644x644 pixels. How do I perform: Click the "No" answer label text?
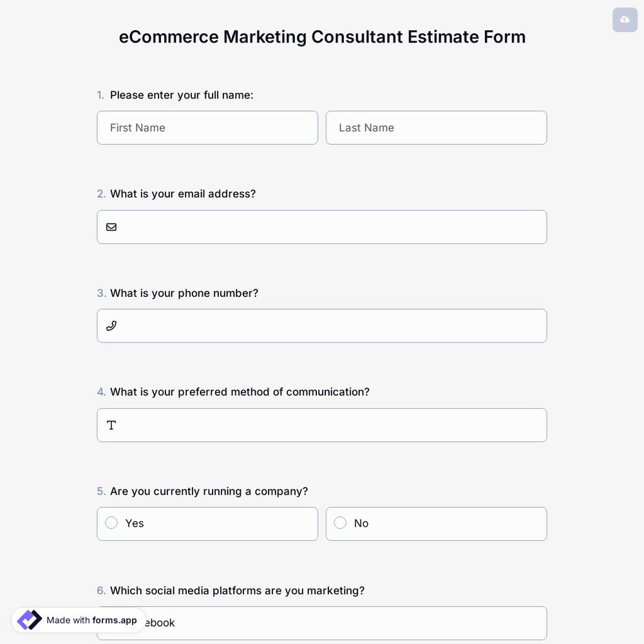point(361,523)
